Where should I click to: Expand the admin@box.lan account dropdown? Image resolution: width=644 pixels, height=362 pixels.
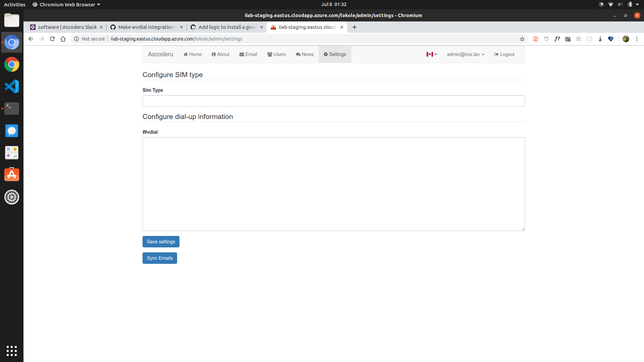pos(466,54)
